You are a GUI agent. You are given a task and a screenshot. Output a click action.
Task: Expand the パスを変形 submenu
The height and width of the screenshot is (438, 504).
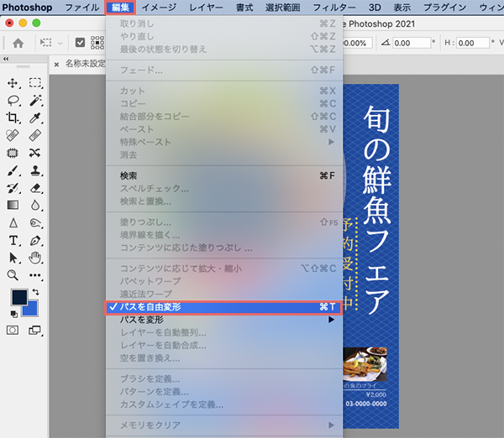[x=331, y=320]
